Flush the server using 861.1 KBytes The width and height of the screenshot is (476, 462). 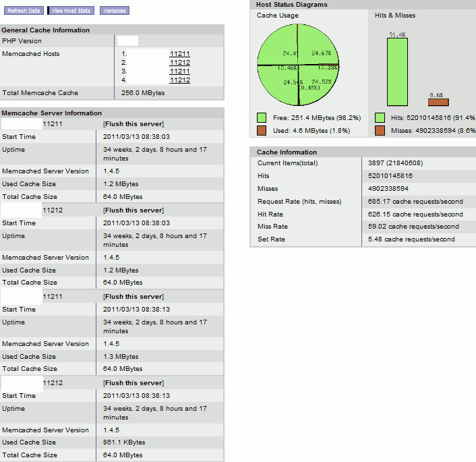(133, 383)
